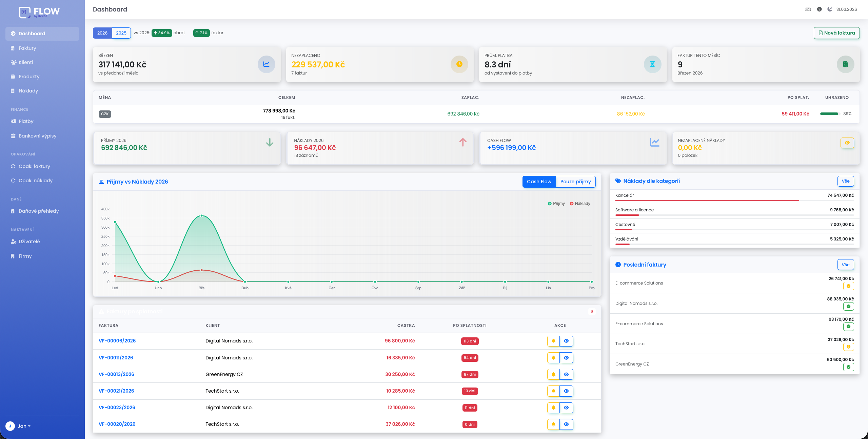Select the 2025 year toggle
This screenshot has width=868, height=439.
[121, 33]
